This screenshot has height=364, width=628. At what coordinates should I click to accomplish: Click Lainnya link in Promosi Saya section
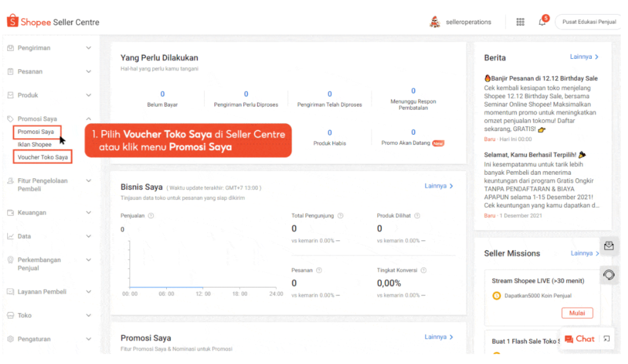439,337
